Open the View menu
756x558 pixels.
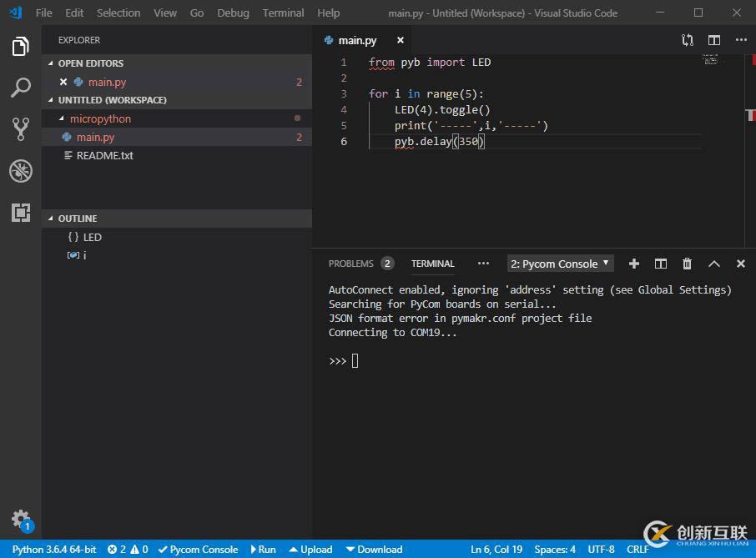[165, 13]
